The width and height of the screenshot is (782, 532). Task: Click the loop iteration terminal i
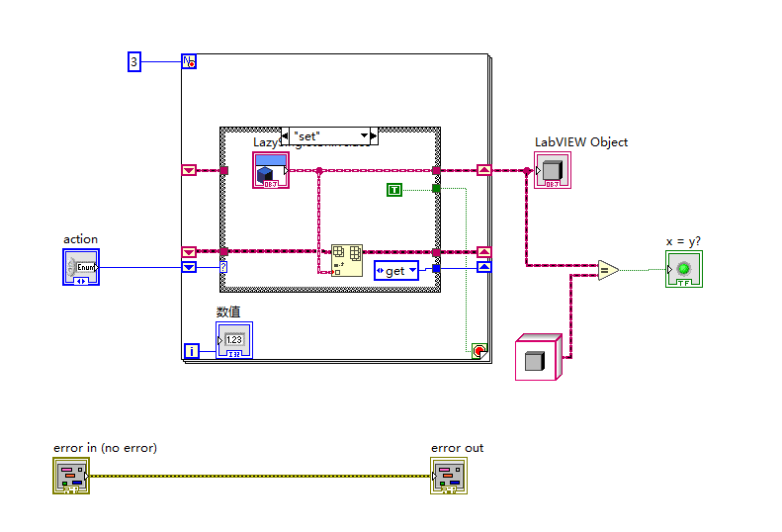192,351
